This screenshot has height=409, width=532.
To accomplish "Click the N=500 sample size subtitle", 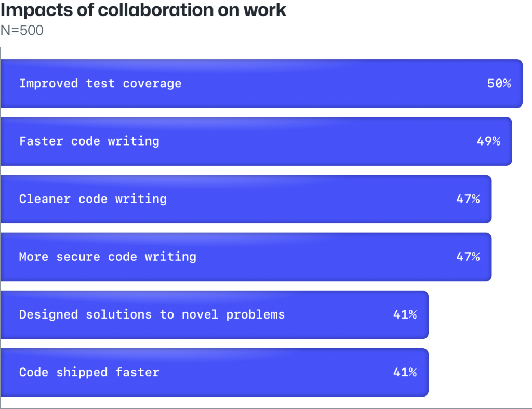I will (x=22, y=30).
